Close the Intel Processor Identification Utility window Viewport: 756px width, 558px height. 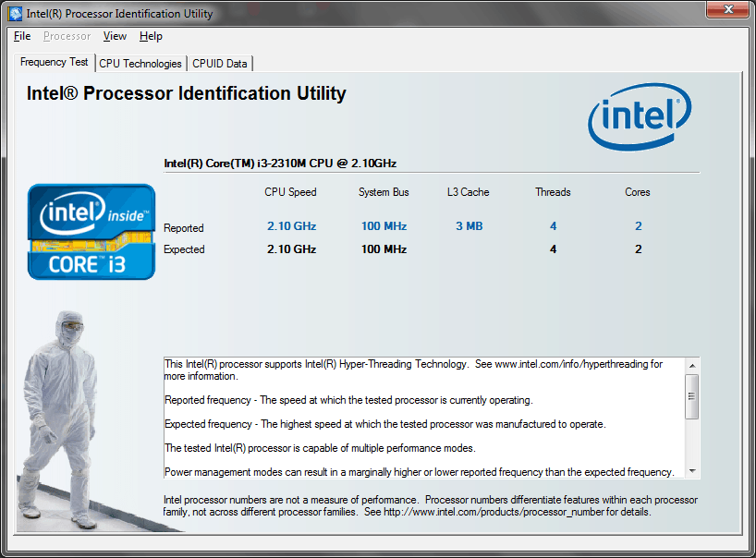728,9
